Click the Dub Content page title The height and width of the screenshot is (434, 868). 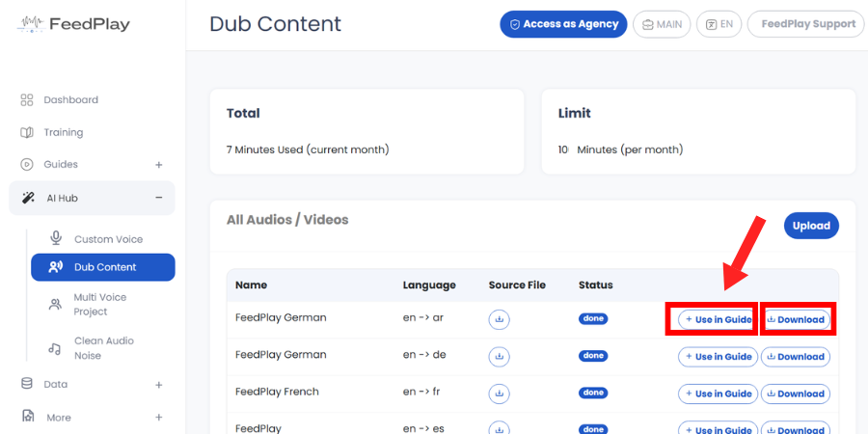(276, 24)
